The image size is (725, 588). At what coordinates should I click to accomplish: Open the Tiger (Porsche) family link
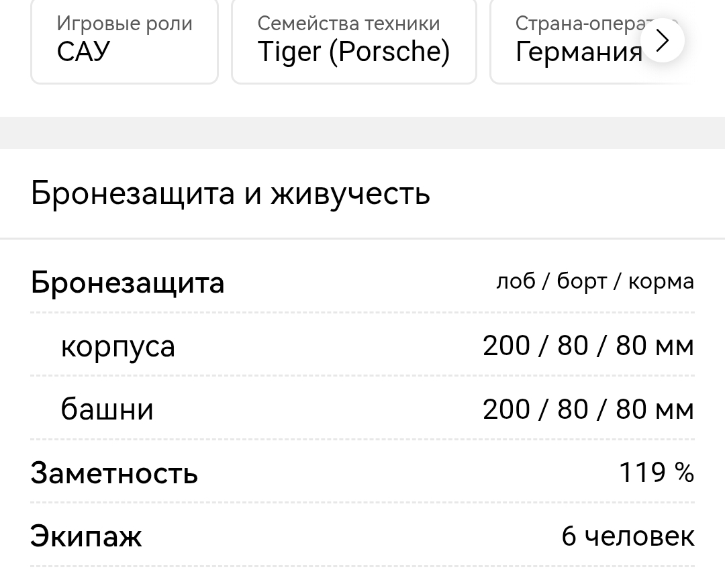(x=353, y=52)
